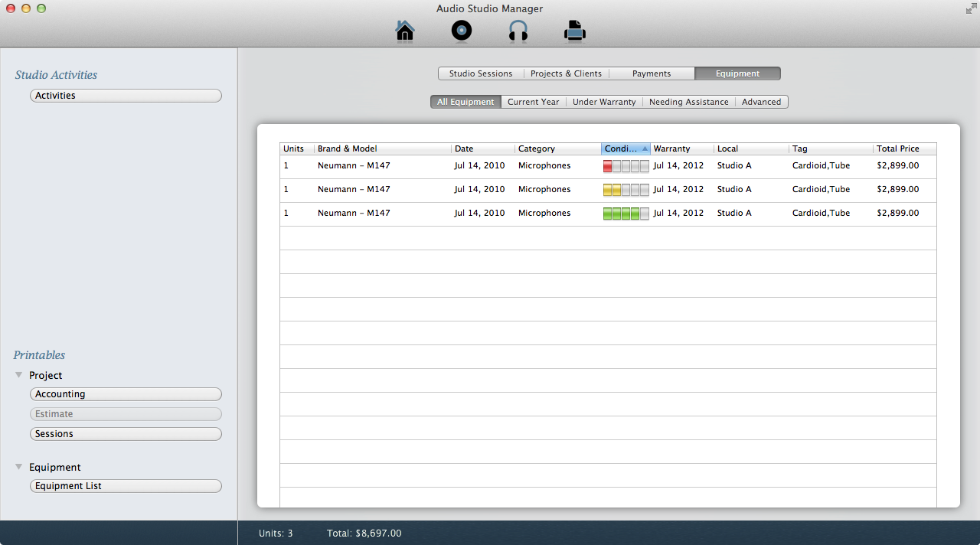Collapse the Equipment disclosure triangle in sidebar
This screenshot has height=545, width=980.
(x=18, y=467)
